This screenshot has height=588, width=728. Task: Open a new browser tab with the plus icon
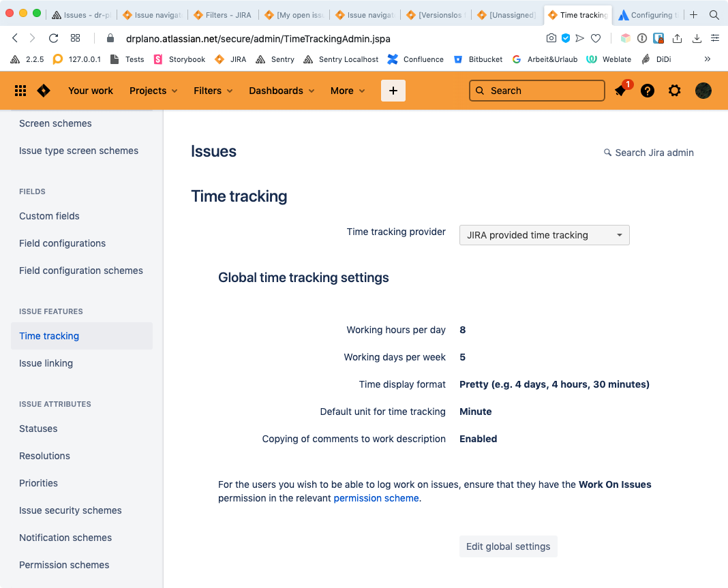(694, 15)
